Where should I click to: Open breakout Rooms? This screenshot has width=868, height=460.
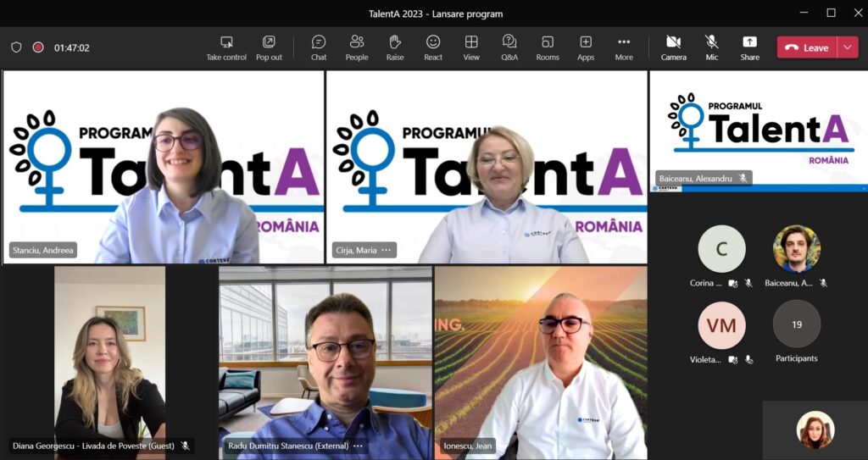[x=548, y=48]
